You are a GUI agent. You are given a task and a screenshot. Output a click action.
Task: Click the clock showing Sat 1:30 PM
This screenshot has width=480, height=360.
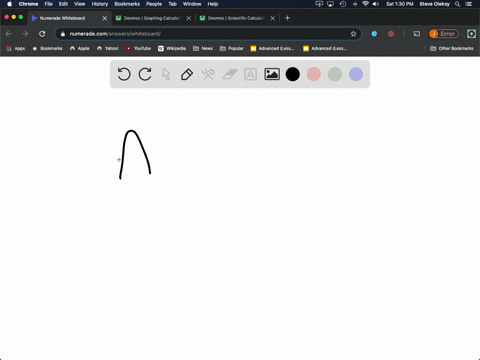(400, 4)
